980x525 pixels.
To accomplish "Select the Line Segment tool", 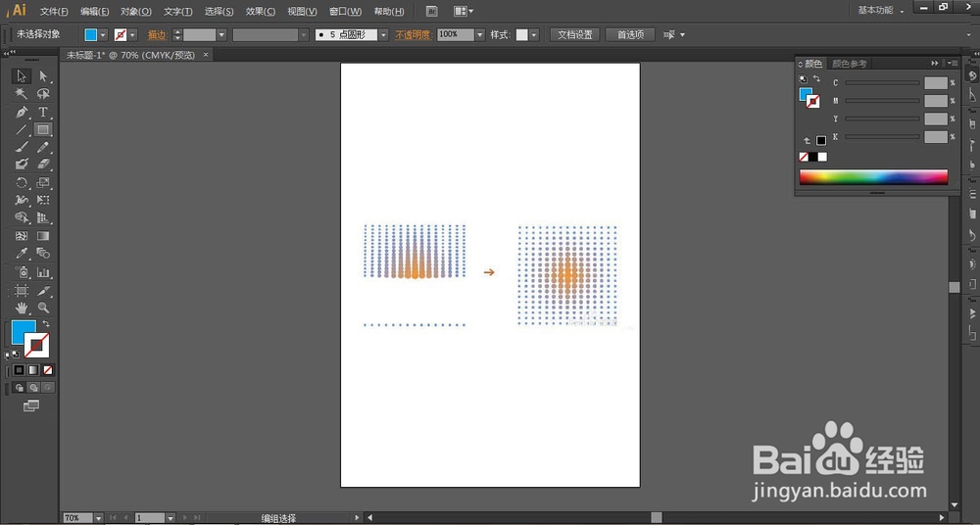I will pos(22,129).
